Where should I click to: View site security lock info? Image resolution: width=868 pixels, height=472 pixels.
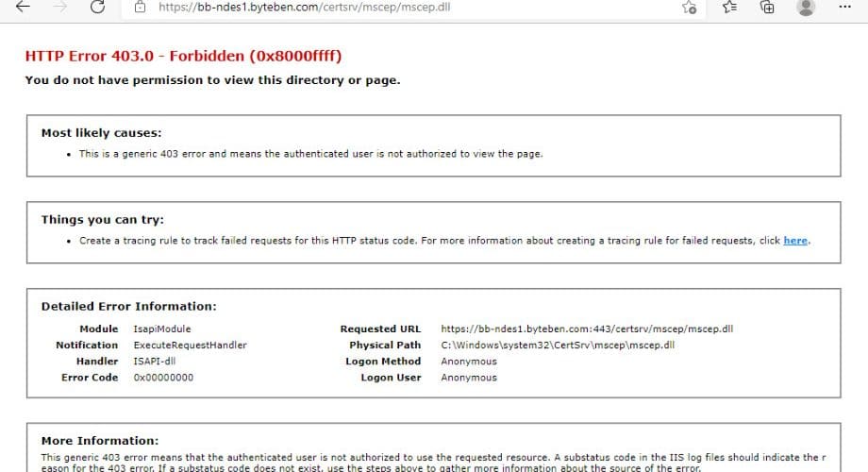pos(140,8)
